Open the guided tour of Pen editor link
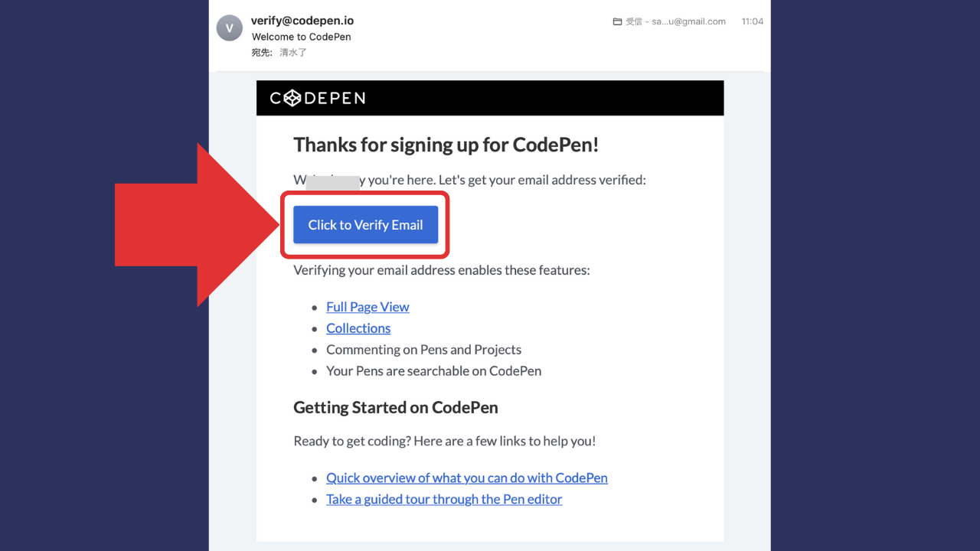This screenshot has height=551, width=980. 444,499
